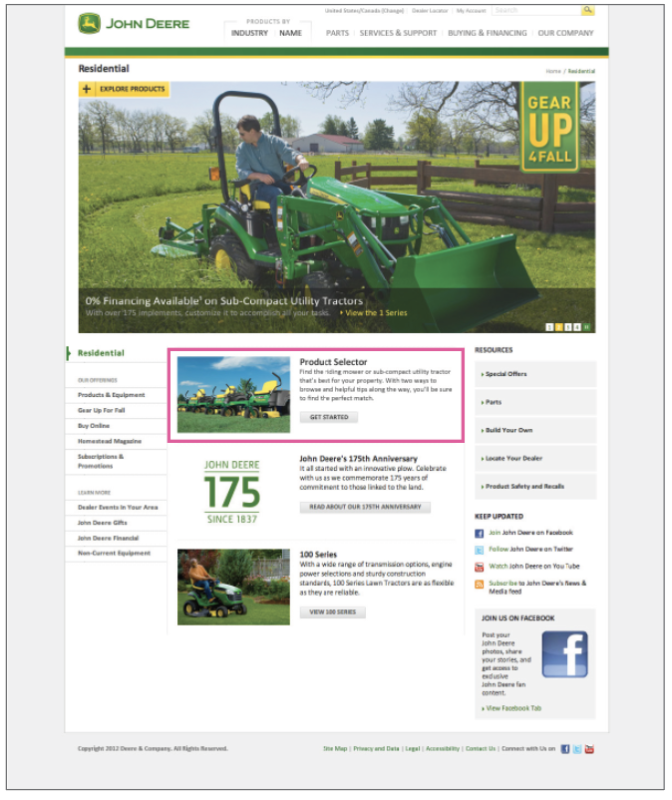Open the Accessibility footer link
The width and height of the screenshot is (672, 800).
tap(443, 749)
